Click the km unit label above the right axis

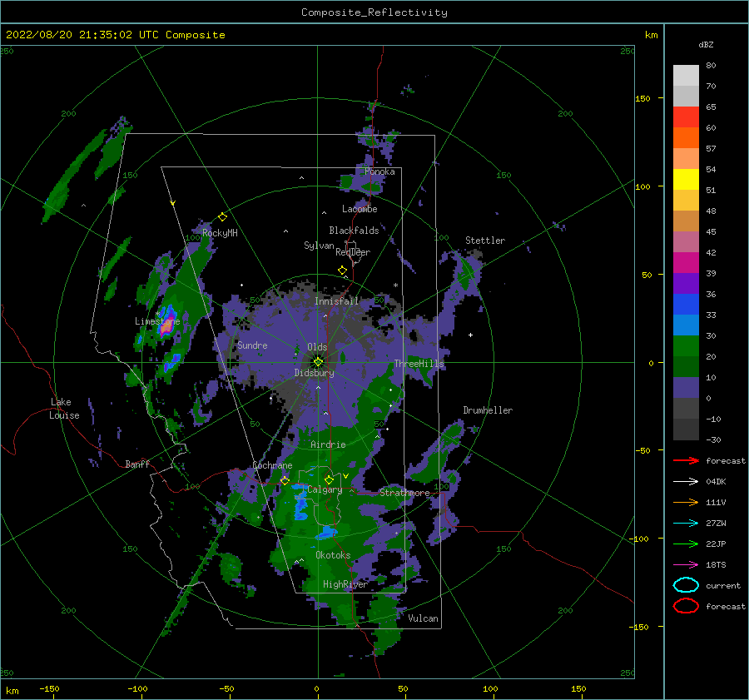click(x=651, y=35)
